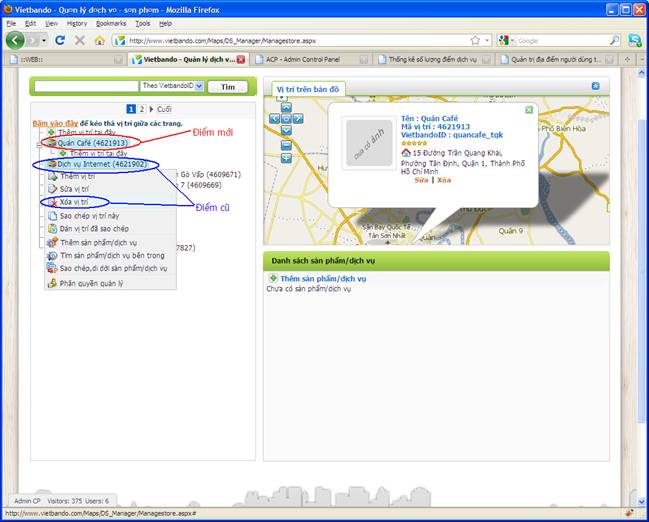649x522 pixels.
Task: Reload the page with the refresh icon
Action: click(x=60, y=40)
